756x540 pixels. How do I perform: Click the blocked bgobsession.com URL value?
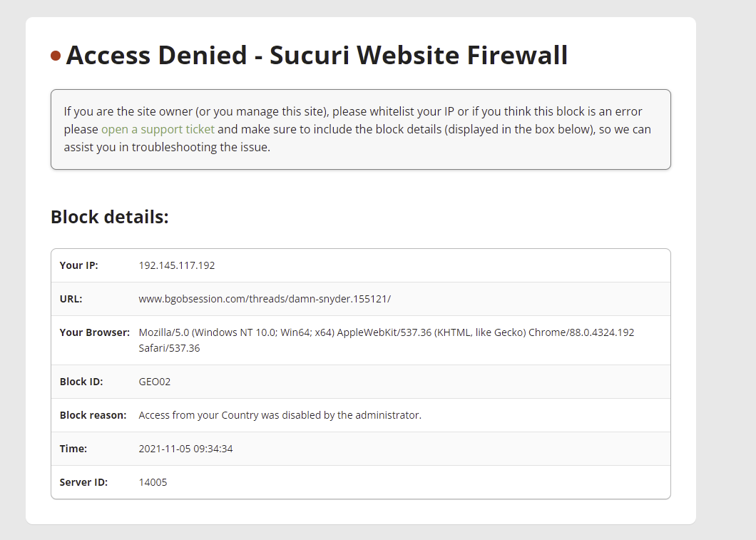coord(265,299)
